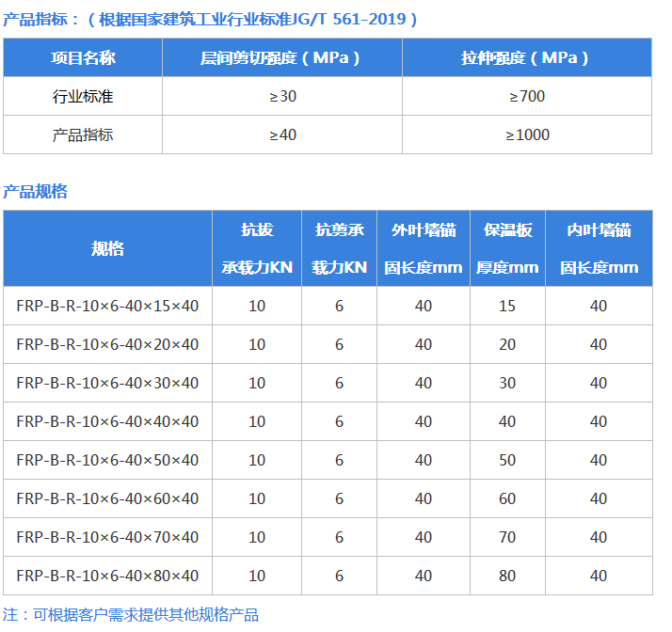Click spec FRP-B-R-10×6-40×15×40
672x632 pixels.
point(107,306)
